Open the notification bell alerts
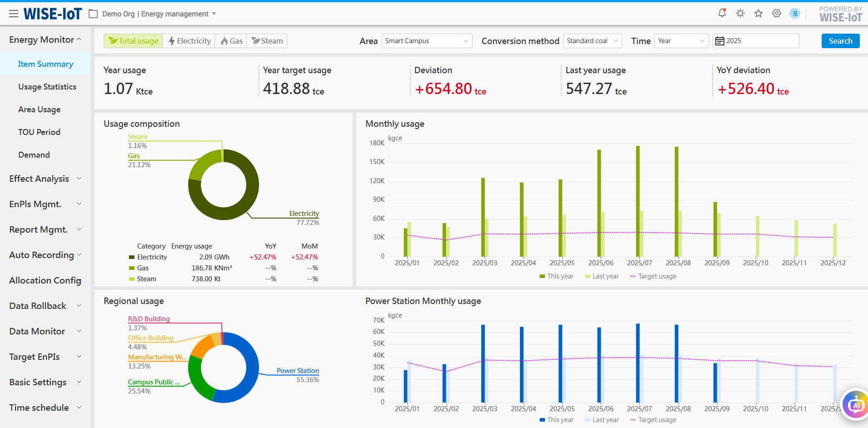 722,13
